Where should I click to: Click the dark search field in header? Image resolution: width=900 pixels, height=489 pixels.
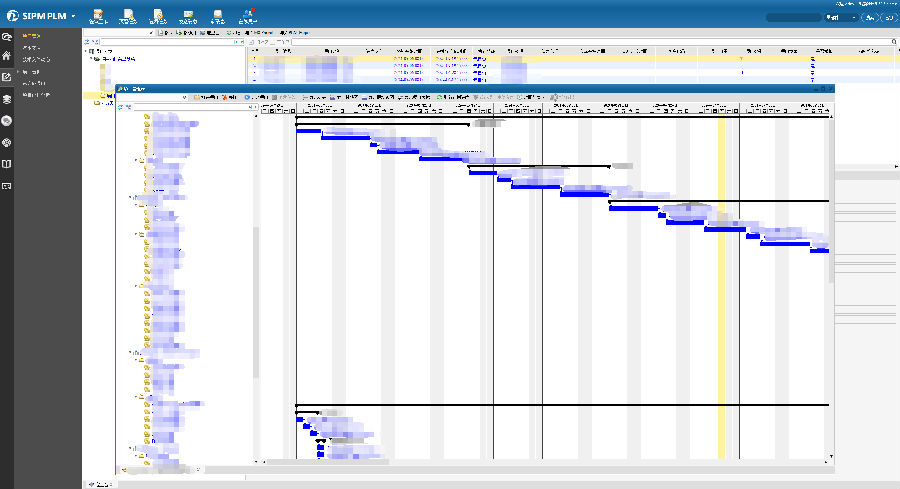tap(793, 18)
